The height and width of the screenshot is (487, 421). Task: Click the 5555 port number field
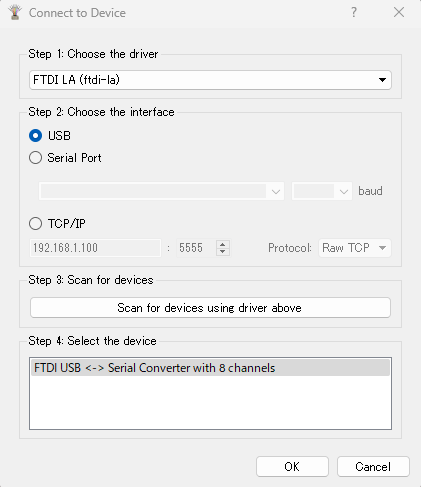tap(196, 248)
